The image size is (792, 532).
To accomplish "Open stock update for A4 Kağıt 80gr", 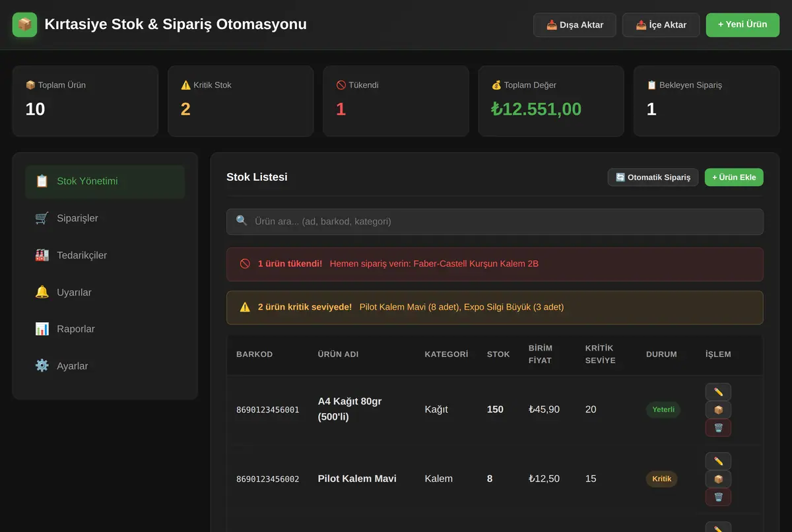I will click(x=718, y=410).
